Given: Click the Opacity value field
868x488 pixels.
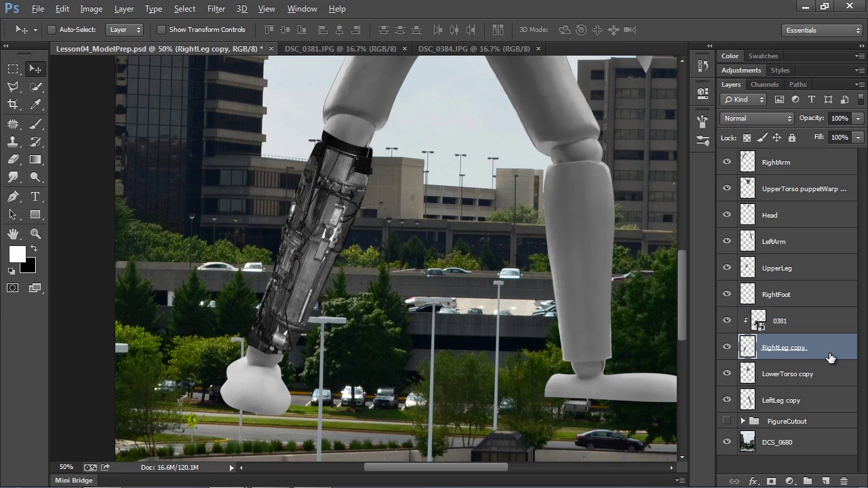Looking at the screenshot, I should 839,119.
